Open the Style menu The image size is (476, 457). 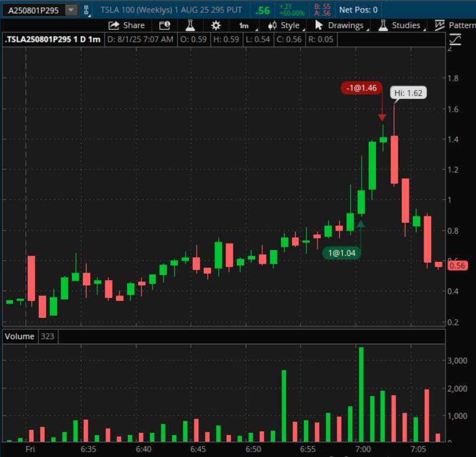(x=286, y=25)
